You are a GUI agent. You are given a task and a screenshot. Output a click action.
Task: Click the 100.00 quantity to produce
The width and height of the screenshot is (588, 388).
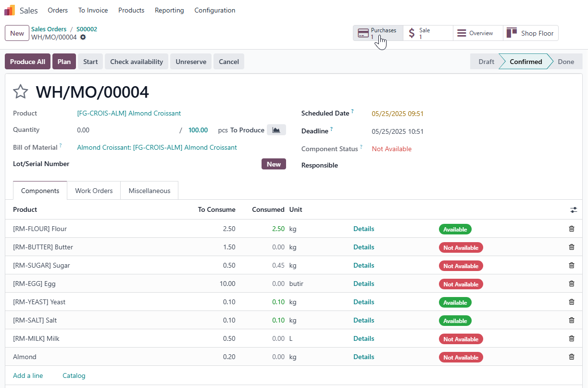[x=198, y=130]
